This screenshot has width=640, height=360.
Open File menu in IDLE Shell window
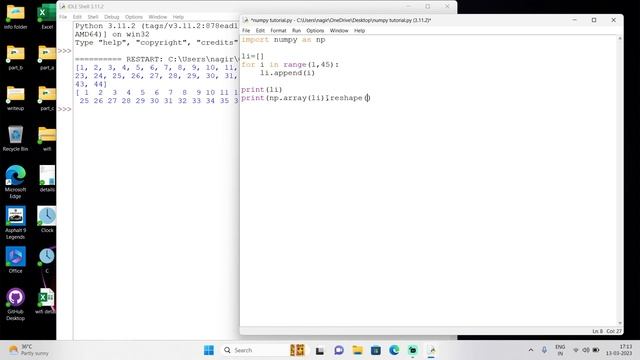(x=63, y=17)
